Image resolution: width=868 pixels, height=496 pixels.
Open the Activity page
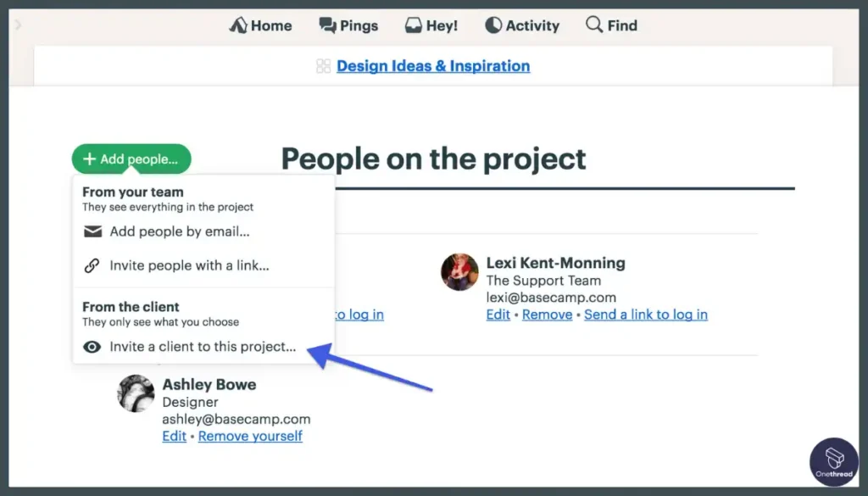pyautogui.click(x=522, y=25)
